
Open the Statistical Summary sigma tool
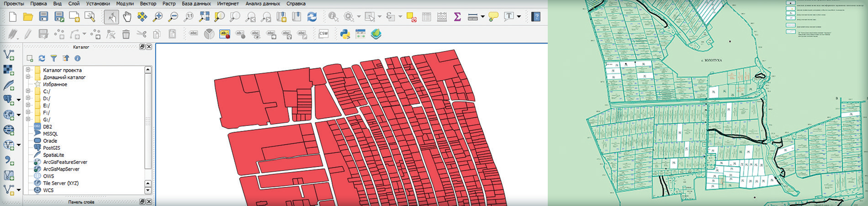pyautogui.click(x=457, y=17)
